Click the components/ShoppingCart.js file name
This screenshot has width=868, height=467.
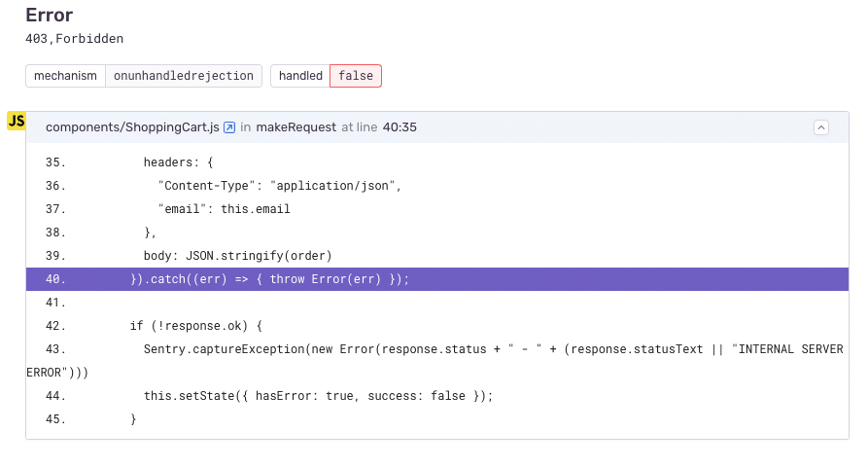point(132,127)
